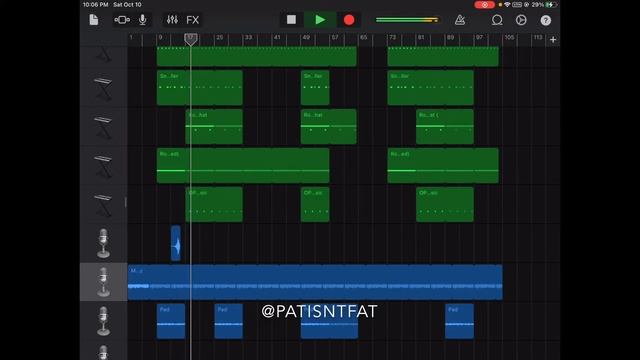This screenshot has width=640, height=360.
Task: Select Ro...ed) region starting at bar 73
Action: tap(443, 165)
